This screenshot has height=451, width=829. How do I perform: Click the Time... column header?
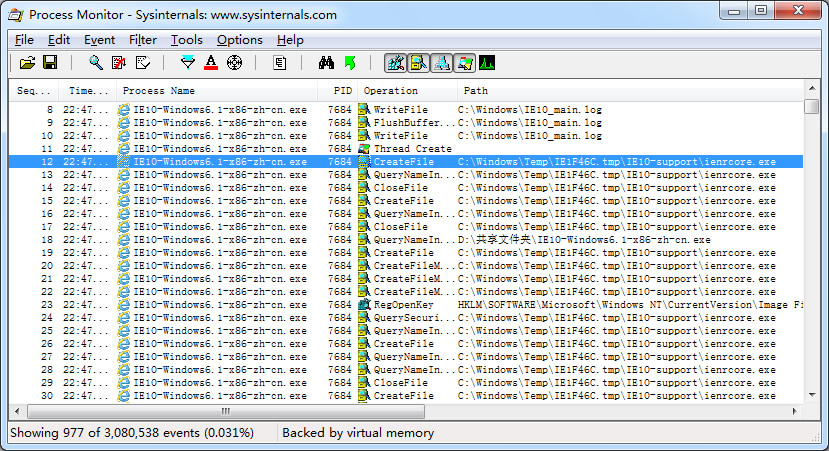[88, 90]
